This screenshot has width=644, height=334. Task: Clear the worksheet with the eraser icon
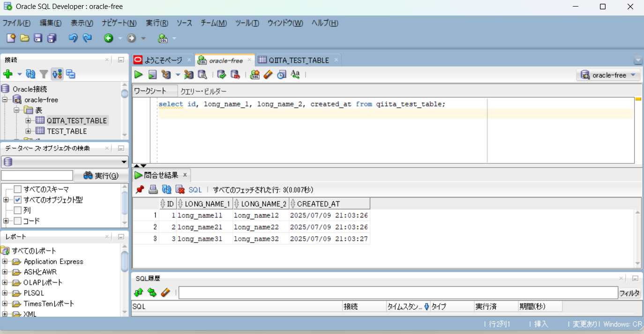[268, 74]
